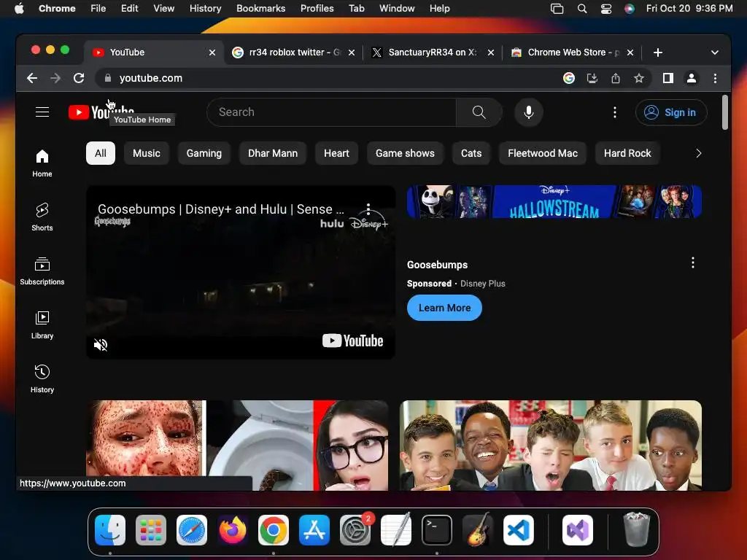
Task: Click the install app icon in address bar
Action: tap(592, 78)
